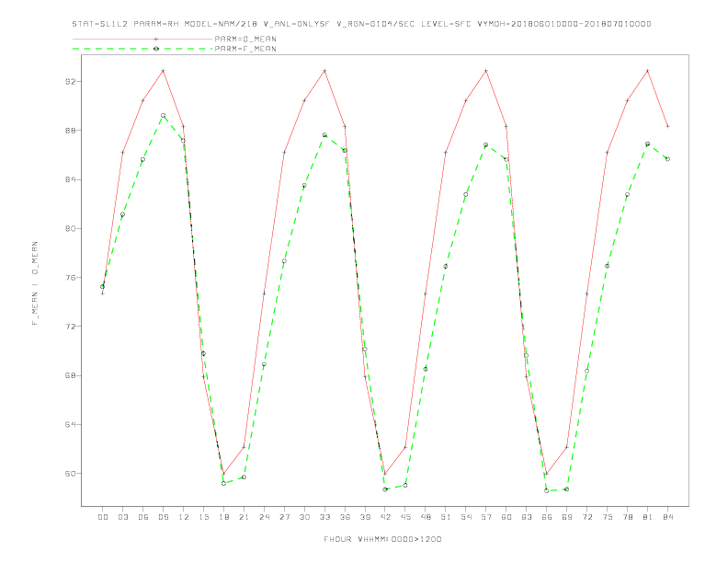The height and width of the screenshot is (563, 728).
Task: Click the x-axis tick label 36
Action: 345,517
